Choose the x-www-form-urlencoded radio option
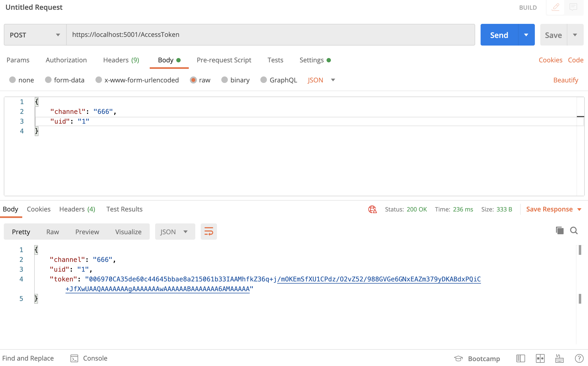Image resolution: width=588 pixels, height=366 pixels. tap(99, 80)
